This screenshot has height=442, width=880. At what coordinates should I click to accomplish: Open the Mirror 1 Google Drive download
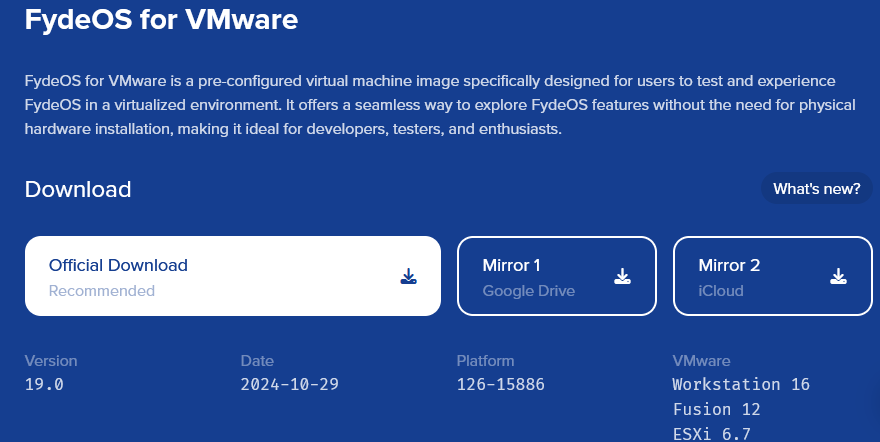coord(557,276)
